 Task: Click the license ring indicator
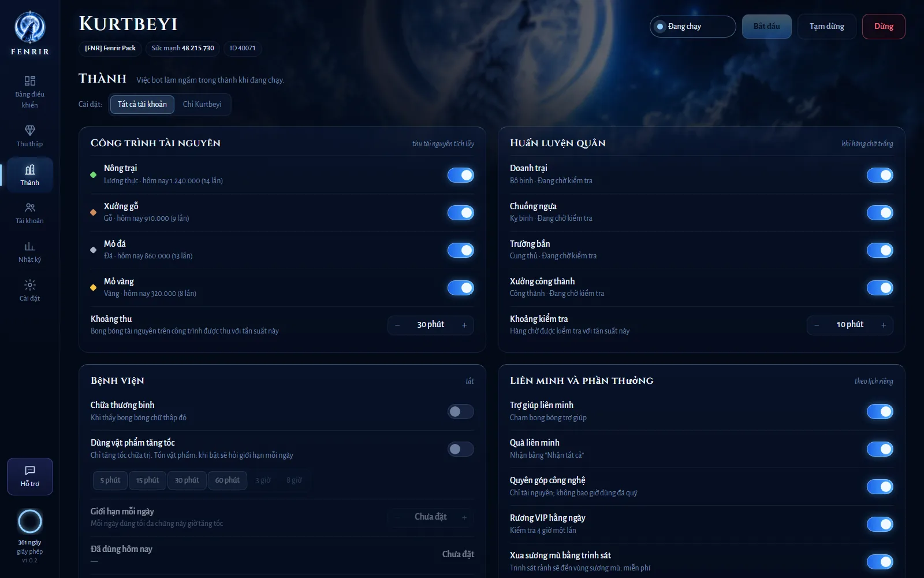30,521
